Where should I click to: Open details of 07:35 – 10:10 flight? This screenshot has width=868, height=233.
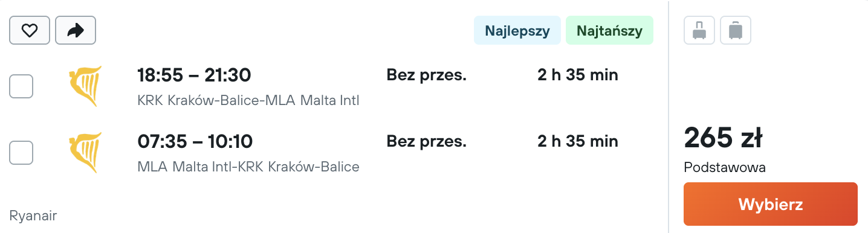click(195, 142)
